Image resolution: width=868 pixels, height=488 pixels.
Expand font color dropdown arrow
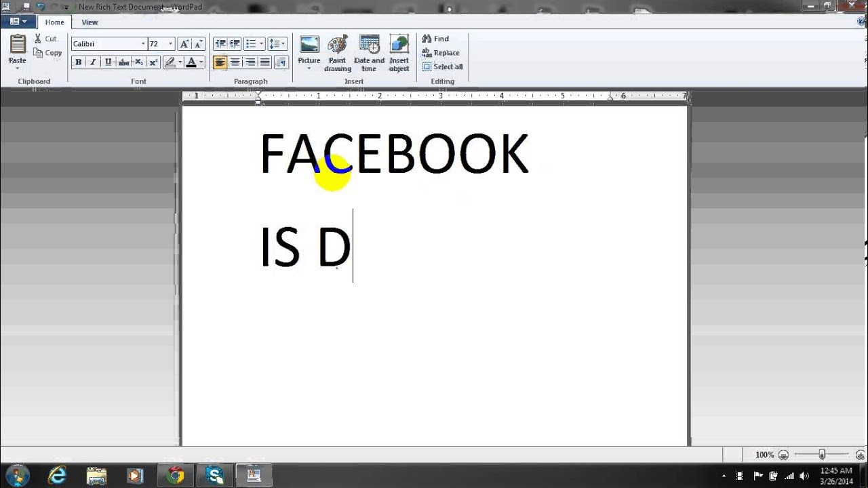(x=201, y=62)
